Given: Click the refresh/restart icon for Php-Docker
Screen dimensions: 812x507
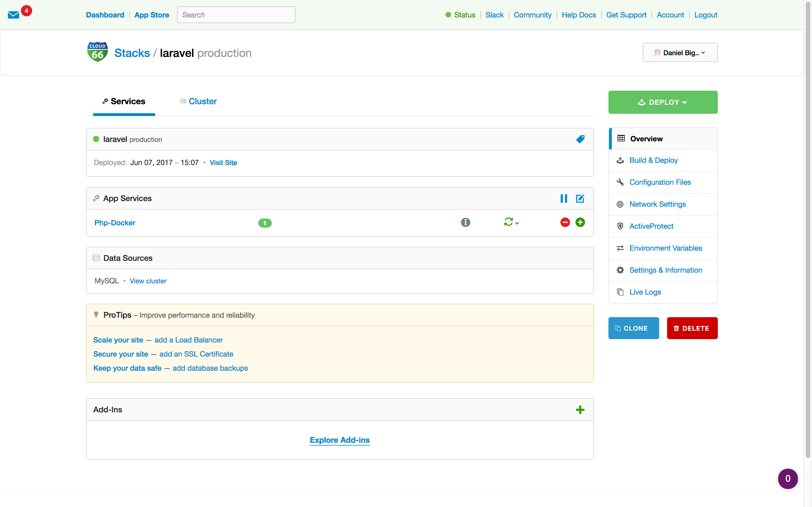Looking at the screenshot, I should (x=507, y=223).
